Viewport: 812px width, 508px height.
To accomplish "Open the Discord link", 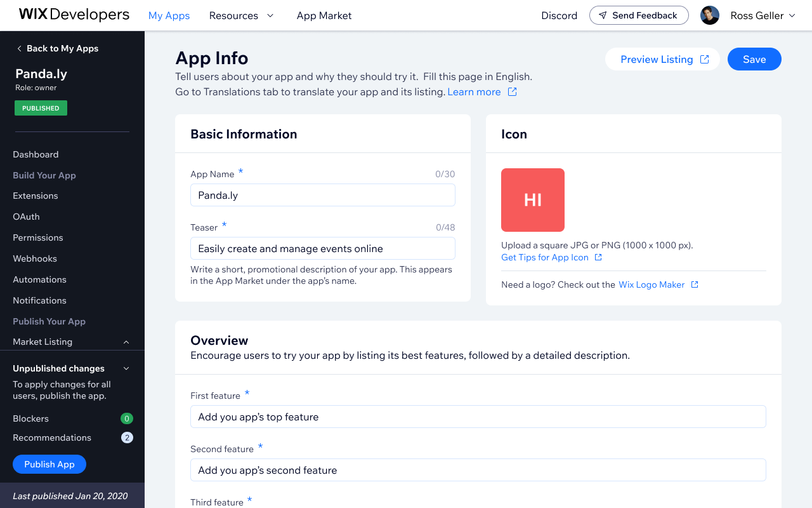I will [x=559, y=15].
